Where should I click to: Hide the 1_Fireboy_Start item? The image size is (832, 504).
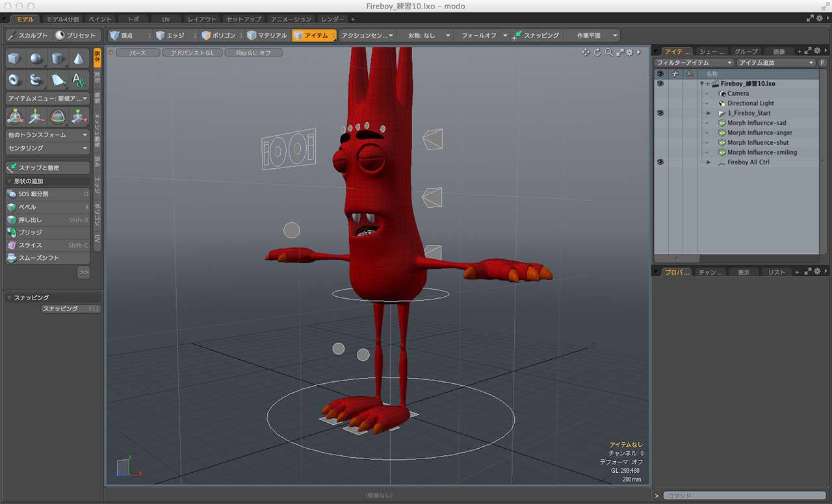(x=660, y=113)
